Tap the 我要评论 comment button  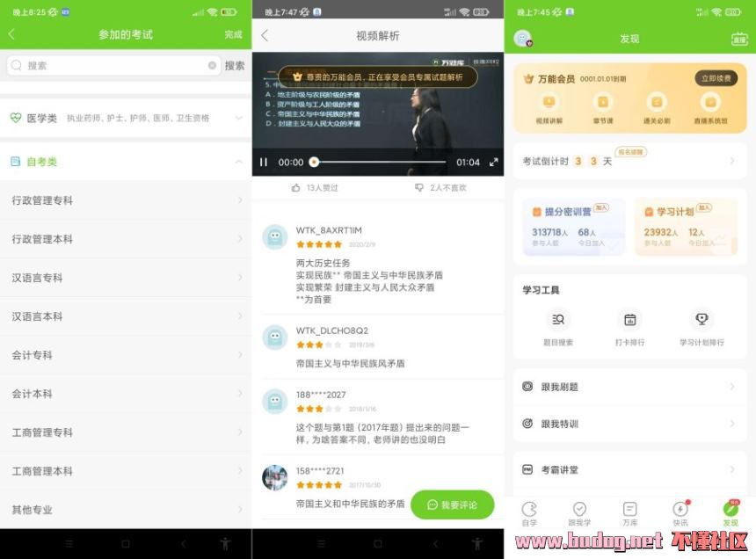pos(452,505)
